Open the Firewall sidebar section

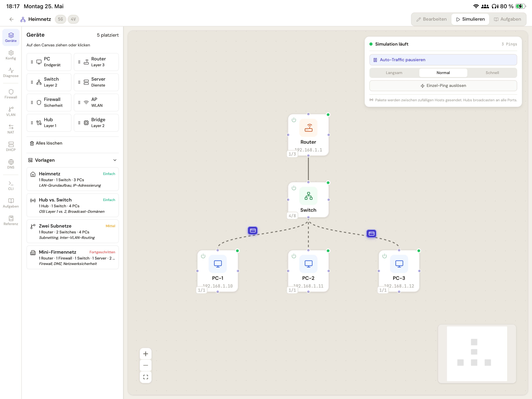(11, 94)
